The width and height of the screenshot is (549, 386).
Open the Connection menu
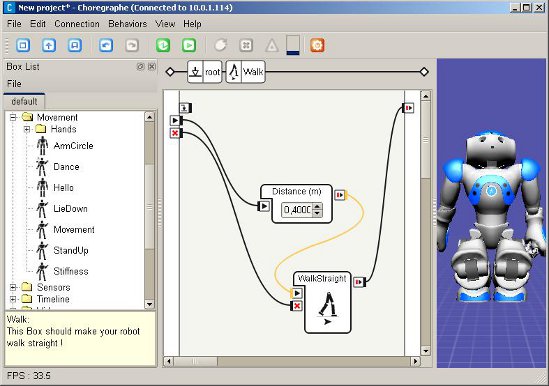[77, 24]
